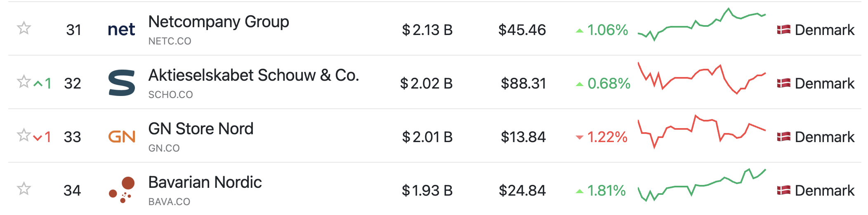Click the Bavarian Nordic dots logo

[x=122, y=190]
